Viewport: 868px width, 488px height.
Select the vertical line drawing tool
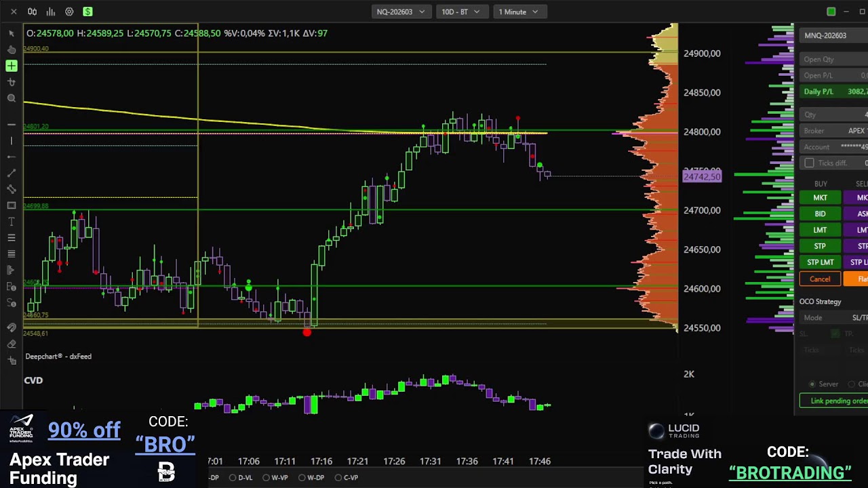pyautogui.click(x=12, y=140)
